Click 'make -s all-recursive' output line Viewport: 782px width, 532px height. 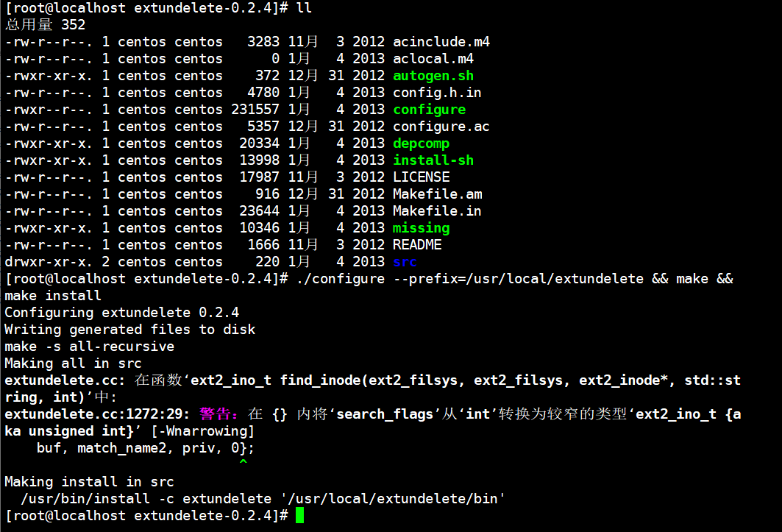(89, 347)
